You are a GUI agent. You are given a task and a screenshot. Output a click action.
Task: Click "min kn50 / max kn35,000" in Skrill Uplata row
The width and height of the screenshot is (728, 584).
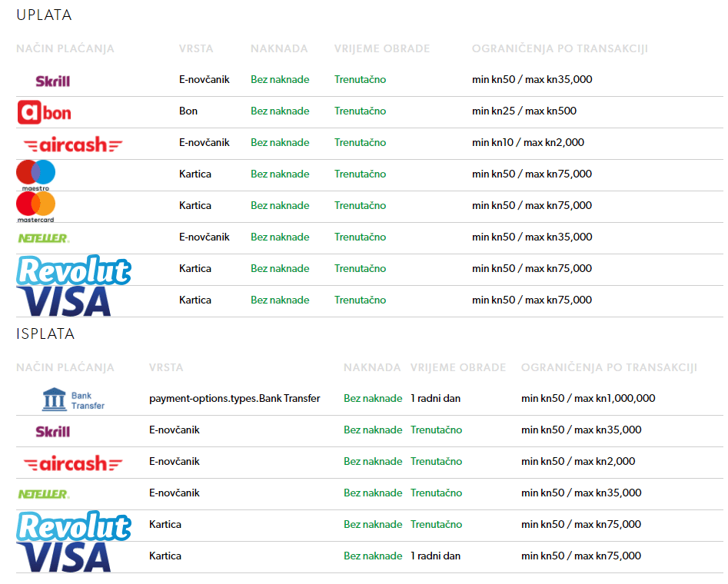tap(532, 79)
